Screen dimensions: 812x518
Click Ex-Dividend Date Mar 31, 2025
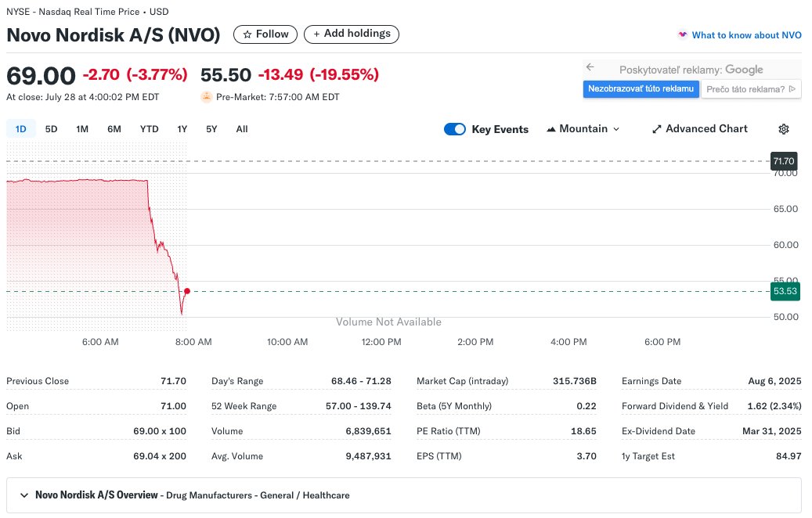tap(771, 431)
